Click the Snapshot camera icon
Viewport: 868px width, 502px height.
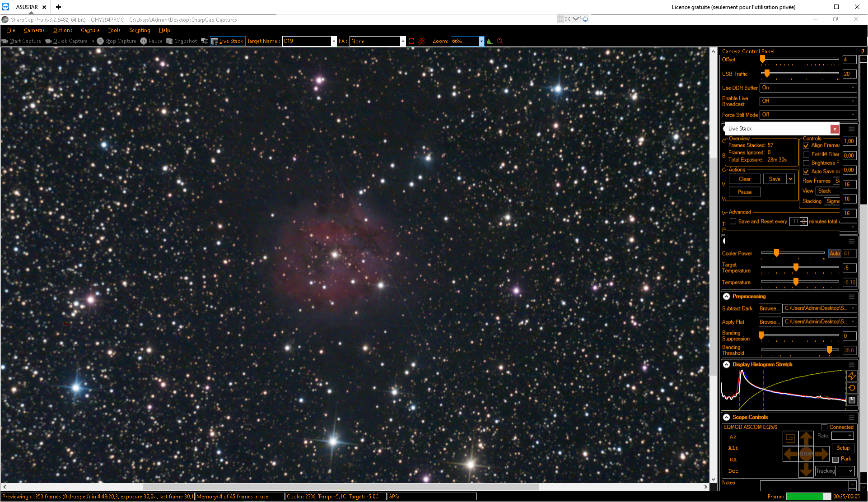point(170,41)
